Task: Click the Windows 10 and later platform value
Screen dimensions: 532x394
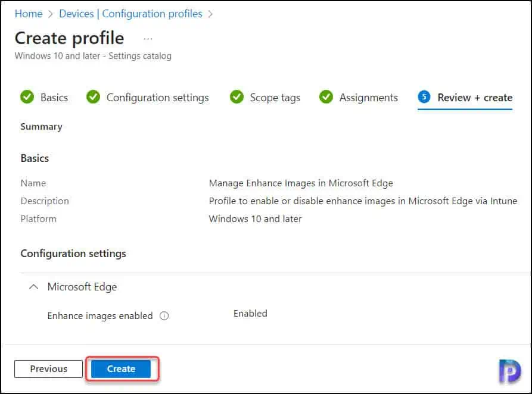Action: coord(255,218)
